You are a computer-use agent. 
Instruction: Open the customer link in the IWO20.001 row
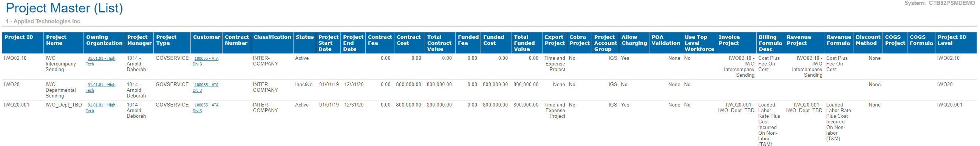[206, 108]
